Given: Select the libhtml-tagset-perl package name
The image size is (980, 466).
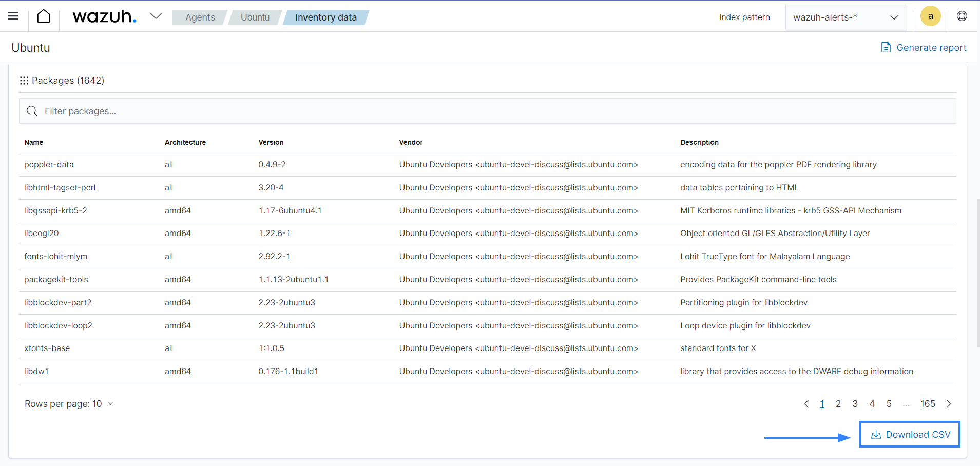Looking at the screenshot, I should point(60,188).
